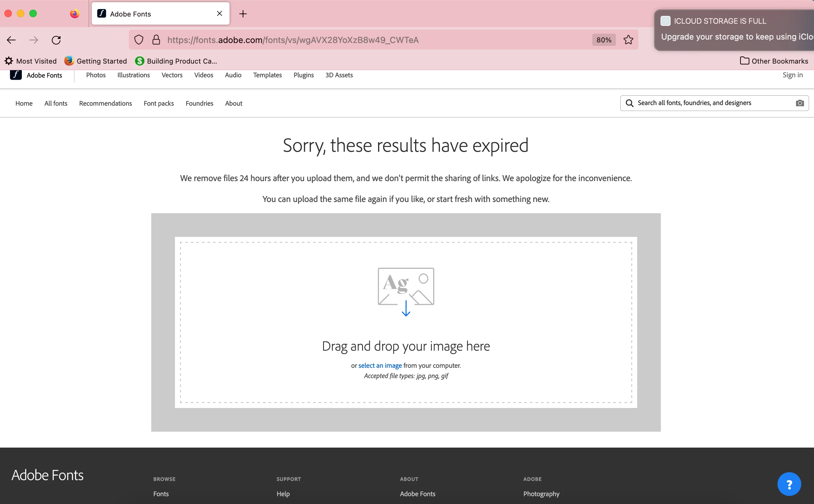Close the Adobe Fonts browser tab

220,14
